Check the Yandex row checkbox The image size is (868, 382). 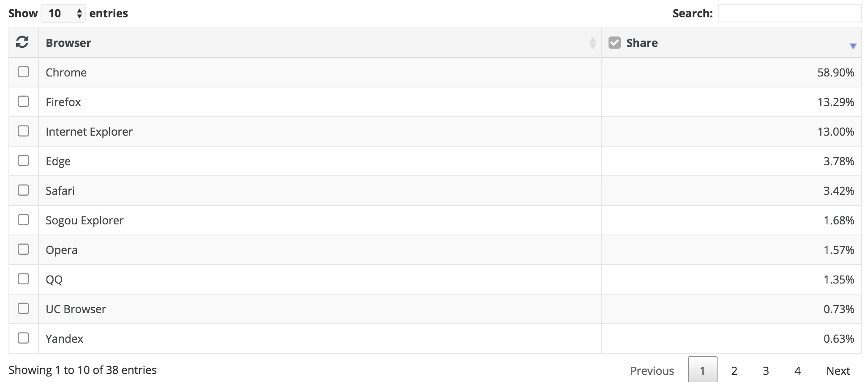coord(23,338)
